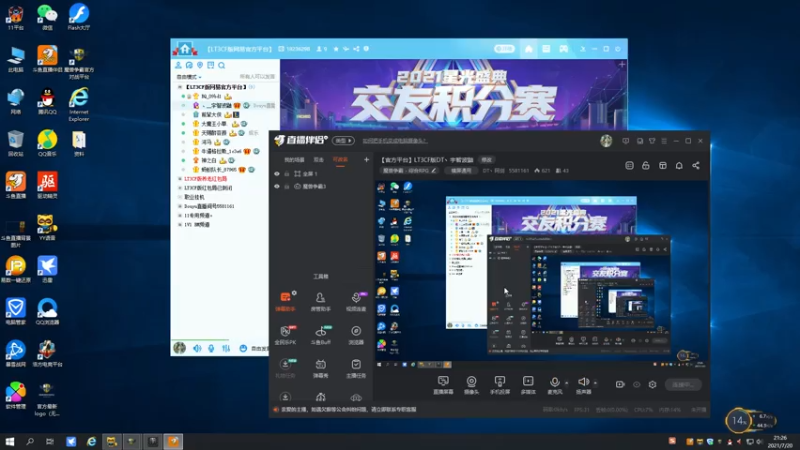Toggle the pill switch in YY title bar
This screenshot has width=800, height=450.
coord(504,49)
